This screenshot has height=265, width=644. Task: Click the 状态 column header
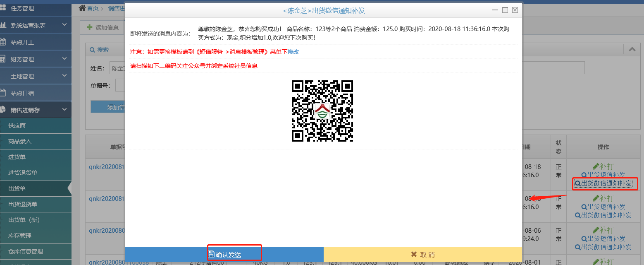pyautogui.click(x=558, y=147)
